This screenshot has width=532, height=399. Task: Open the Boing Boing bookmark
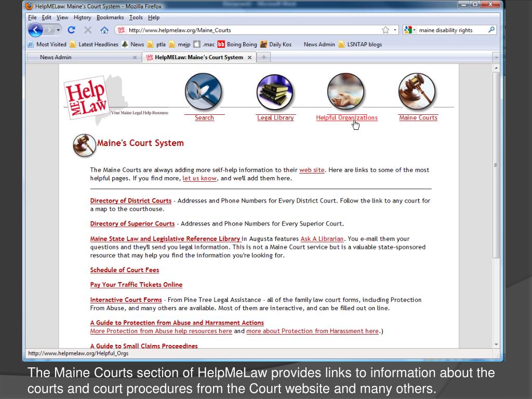coord(237,45)
